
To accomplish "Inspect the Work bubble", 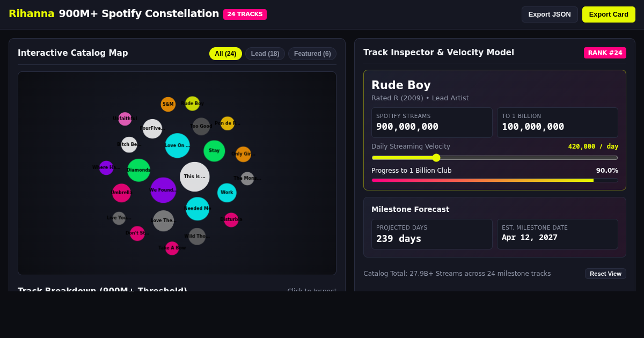I will (x=227, y=193).
